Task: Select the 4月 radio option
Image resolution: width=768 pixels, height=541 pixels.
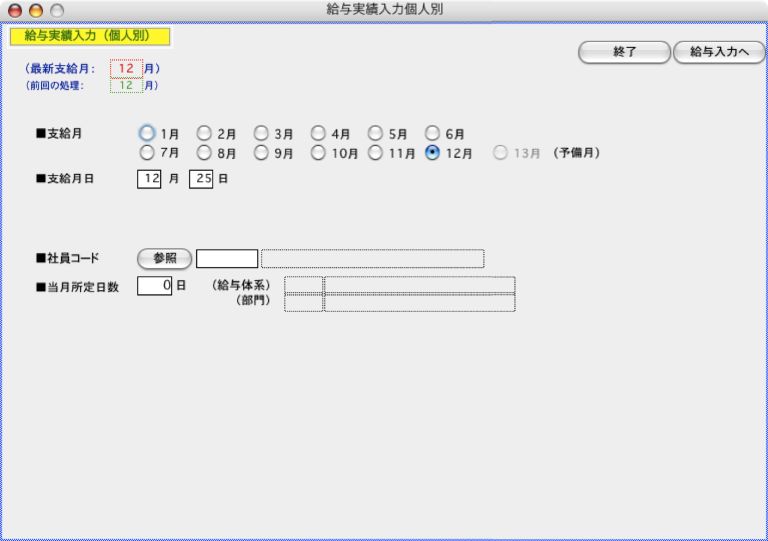Action: coord(318,132)
